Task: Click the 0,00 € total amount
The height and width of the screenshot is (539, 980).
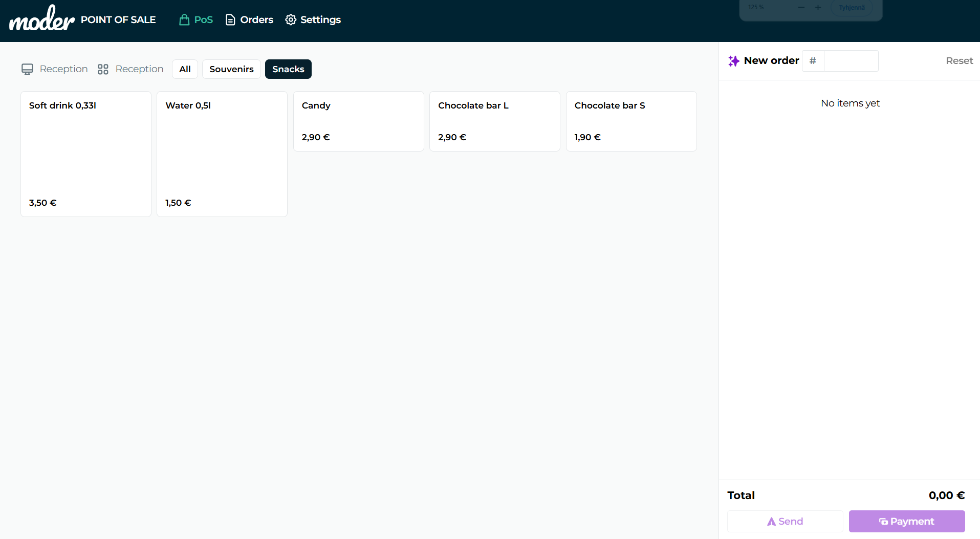Action: click(947, 495)
